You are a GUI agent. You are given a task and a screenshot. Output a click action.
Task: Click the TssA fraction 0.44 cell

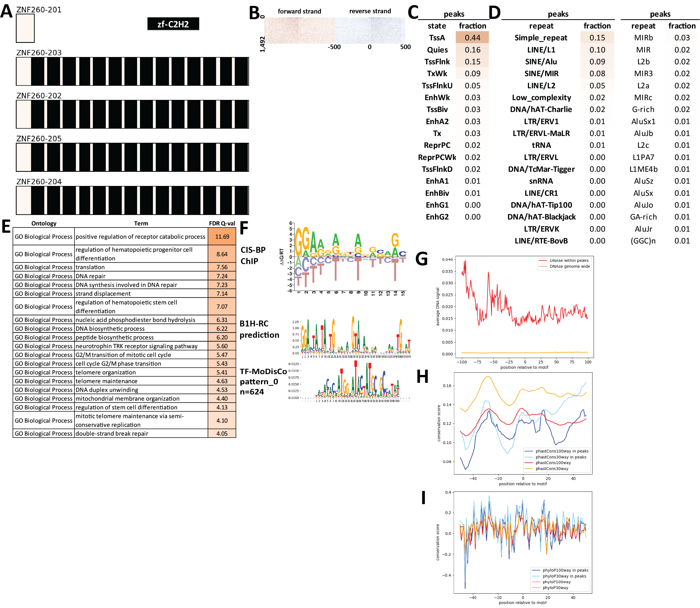472,38
